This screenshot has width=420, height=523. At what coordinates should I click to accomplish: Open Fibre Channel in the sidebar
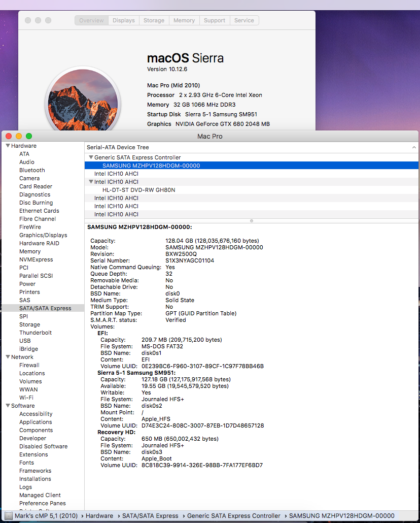pyautogui.click(x=38, y=219)
